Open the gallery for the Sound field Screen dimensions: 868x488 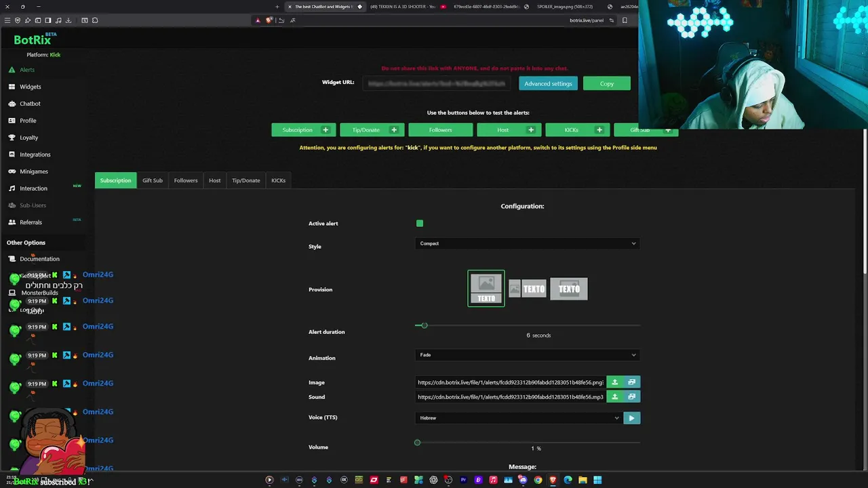tap(631, 396)
